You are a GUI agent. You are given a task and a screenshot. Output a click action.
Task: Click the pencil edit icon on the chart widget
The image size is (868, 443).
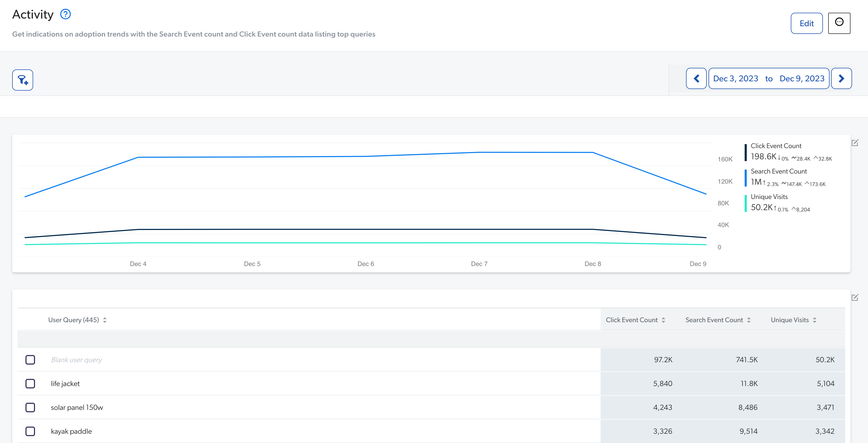(x=855, y=143)
